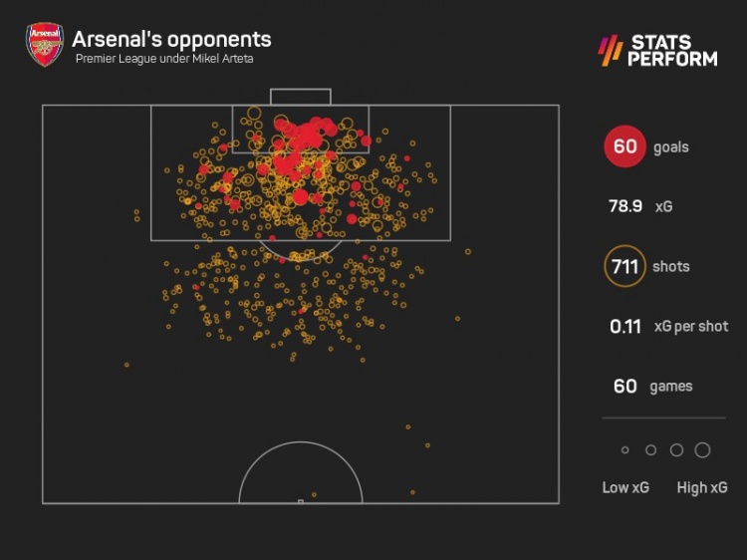The image size is (747, 560).
Task: Click the Stats Perform slash logo mark
Action: pyautogui.click(x=611, y=50)
